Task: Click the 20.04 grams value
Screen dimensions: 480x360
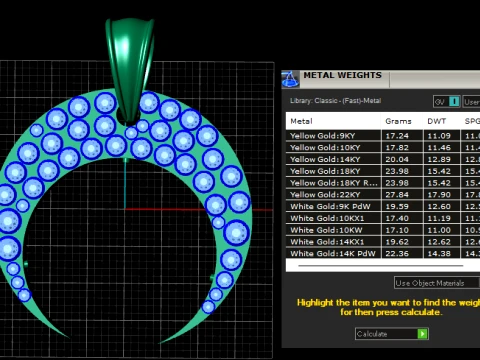Action: point(397,159)
